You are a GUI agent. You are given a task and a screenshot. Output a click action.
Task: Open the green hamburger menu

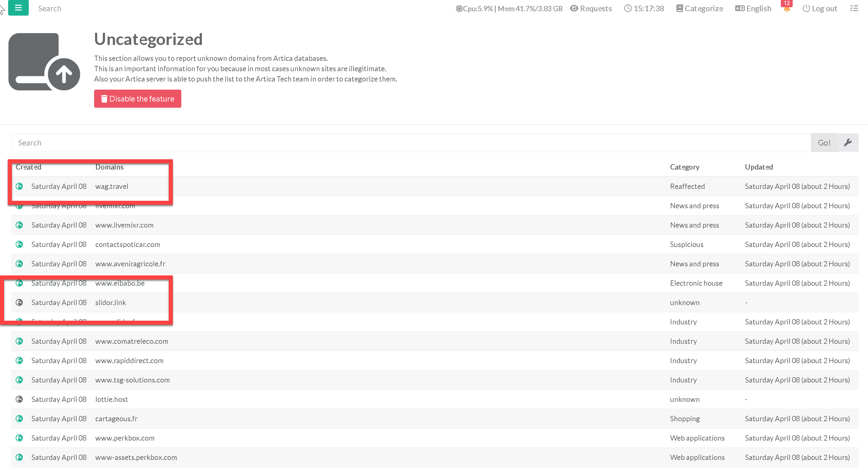pyautogui.click(x=18, y=7)
